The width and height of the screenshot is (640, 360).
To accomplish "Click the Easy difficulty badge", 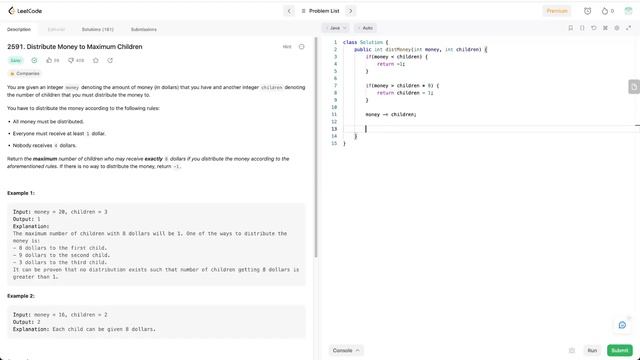I will [x=16, y=60].
